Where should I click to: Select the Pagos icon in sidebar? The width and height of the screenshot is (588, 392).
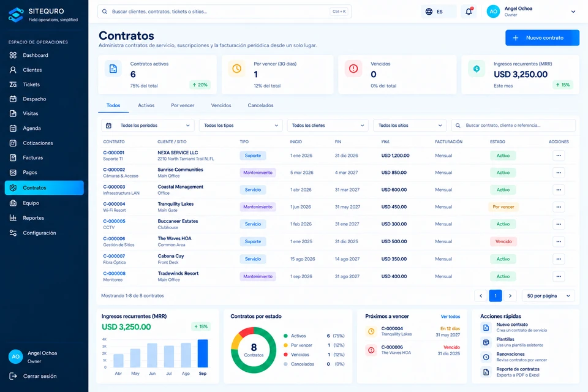13,173
